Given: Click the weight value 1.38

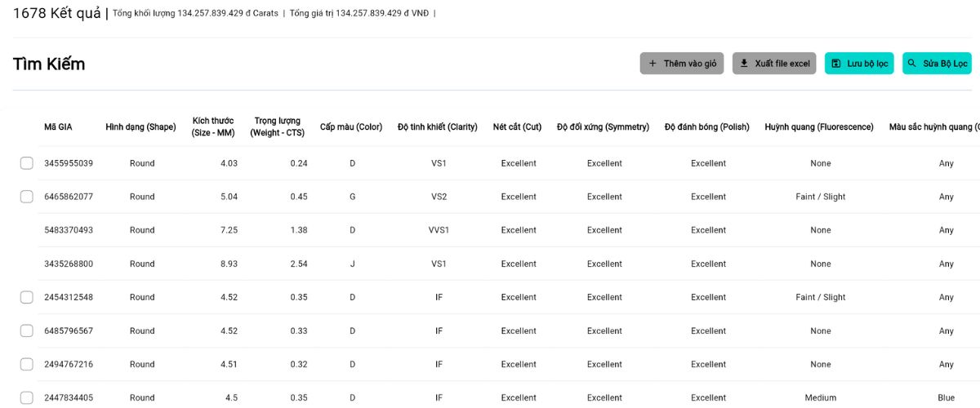Looking at the screenshot, I should coord(299,230).
